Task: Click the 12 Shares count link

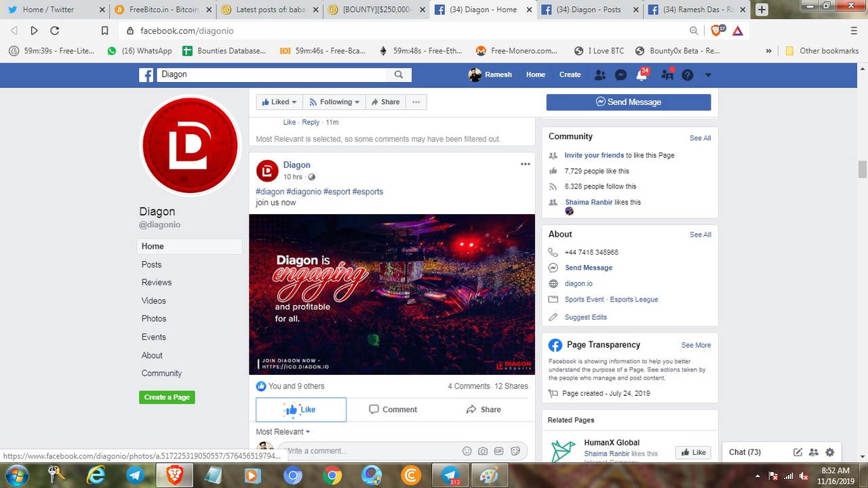Action: tap(511, 386)
